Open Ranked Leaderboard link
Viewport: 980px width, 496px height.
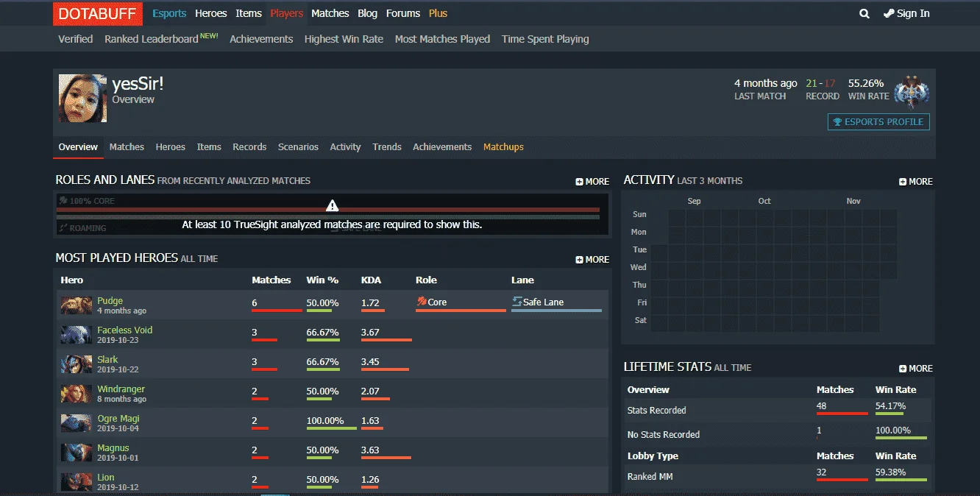(161, 39)
